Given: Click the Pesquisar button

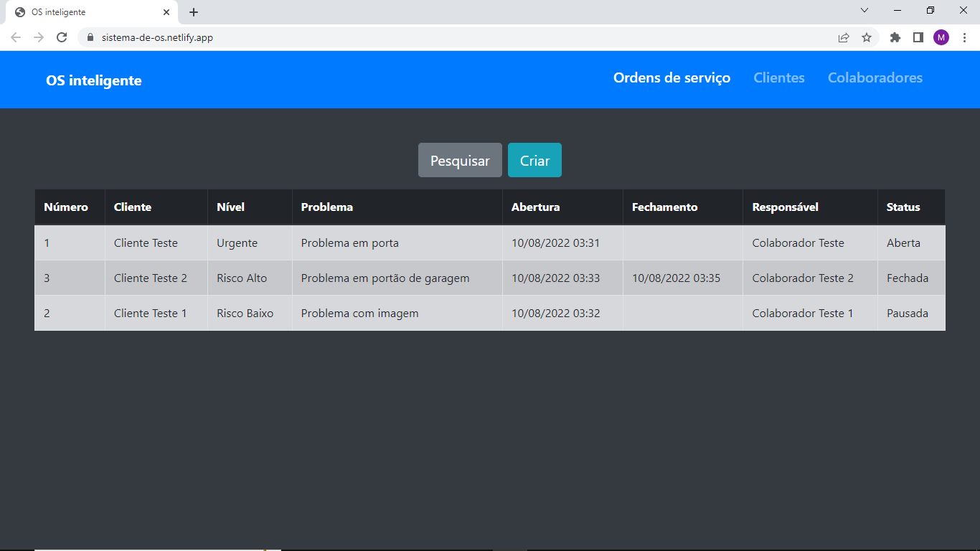Looking at the screenshot, I should pos(460,160).
